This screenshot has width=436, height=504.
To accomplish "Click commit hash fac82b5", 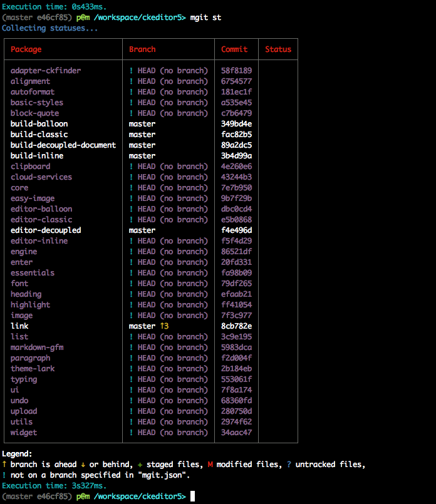I will pos(236,135).
